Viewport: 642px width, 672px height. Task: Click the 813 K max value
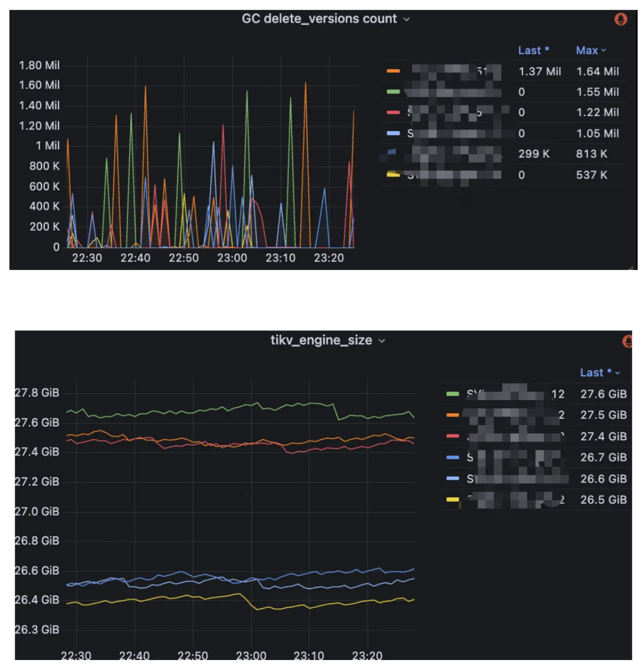tap(591, 154)
